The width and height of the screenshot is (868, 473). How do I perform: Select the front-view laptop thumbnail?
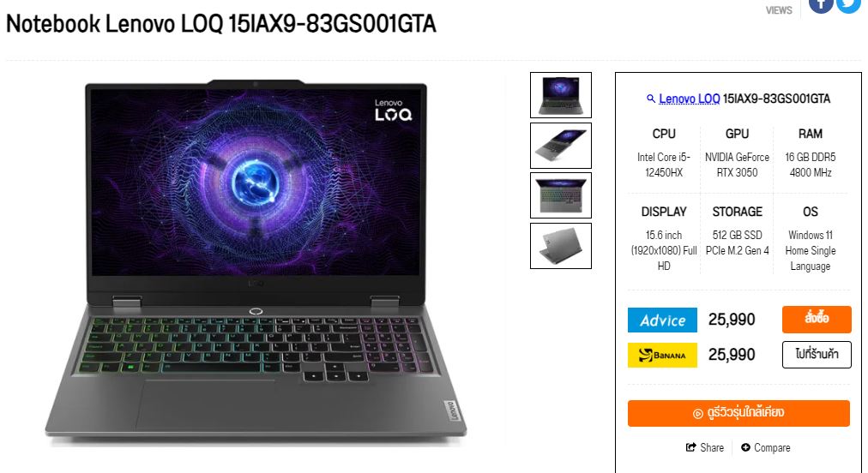[x=561, y=95]
